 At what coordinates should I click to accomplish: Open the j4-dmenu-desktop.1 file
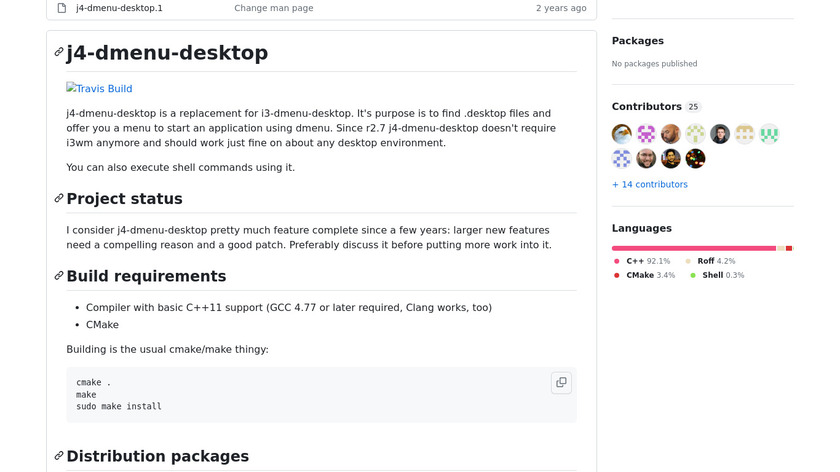(119, 8)
